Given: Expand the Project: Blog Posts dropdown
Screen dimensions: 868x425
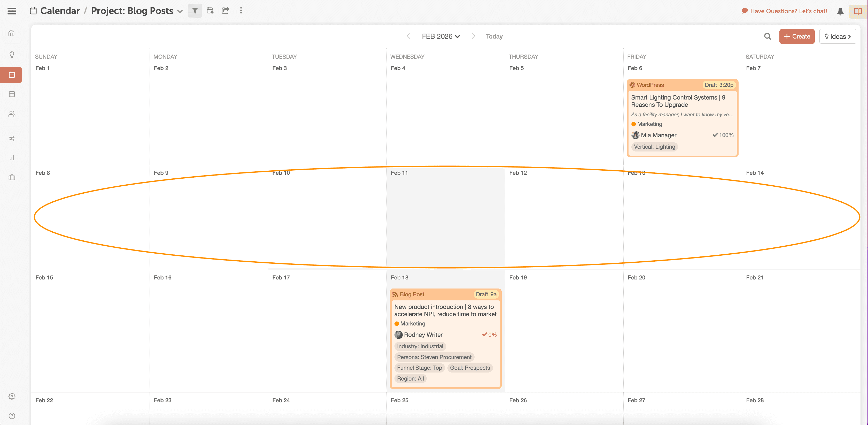Looking at the screenshot, I should 180,11.
